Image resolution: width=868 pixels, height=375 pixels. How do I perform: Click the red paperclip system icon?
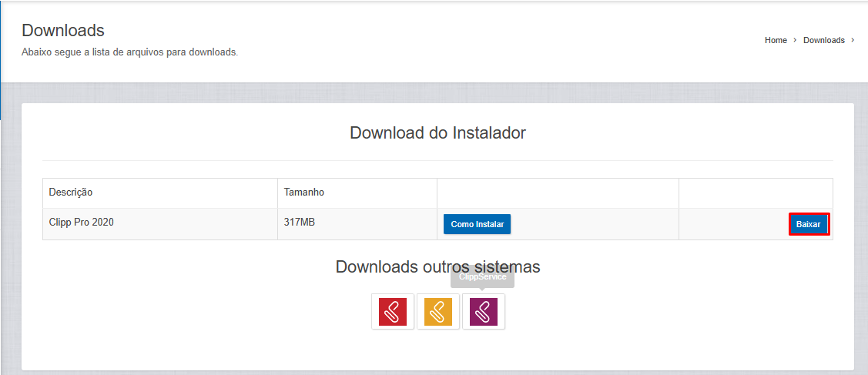tap(393, 312)
